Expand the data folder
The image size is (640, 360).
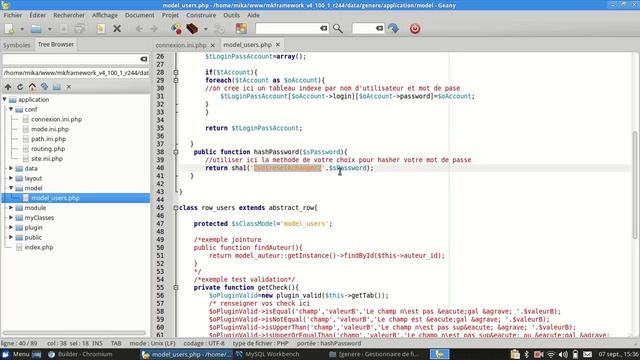pos(11,168)
